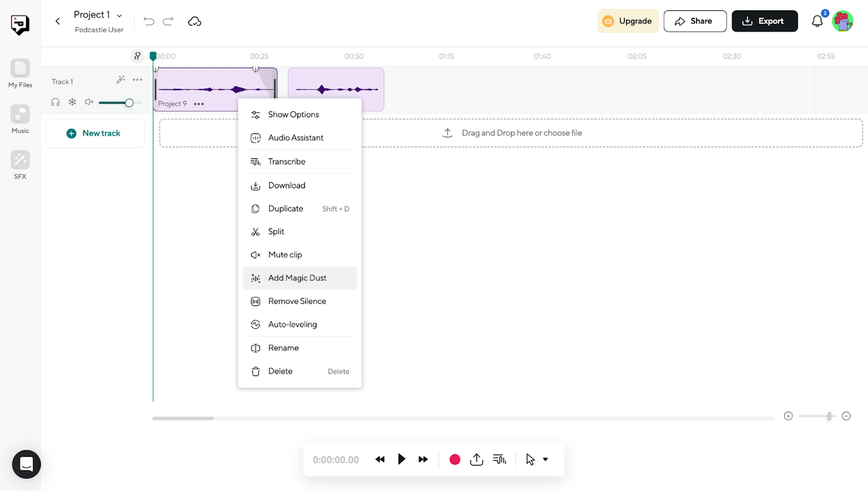Select the magic wand tool on Track 1

(x=121, y=79)
